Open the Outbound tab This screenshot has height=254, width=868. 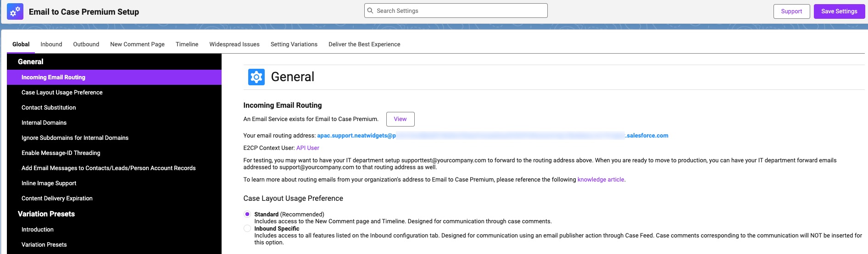pos(86,44)
